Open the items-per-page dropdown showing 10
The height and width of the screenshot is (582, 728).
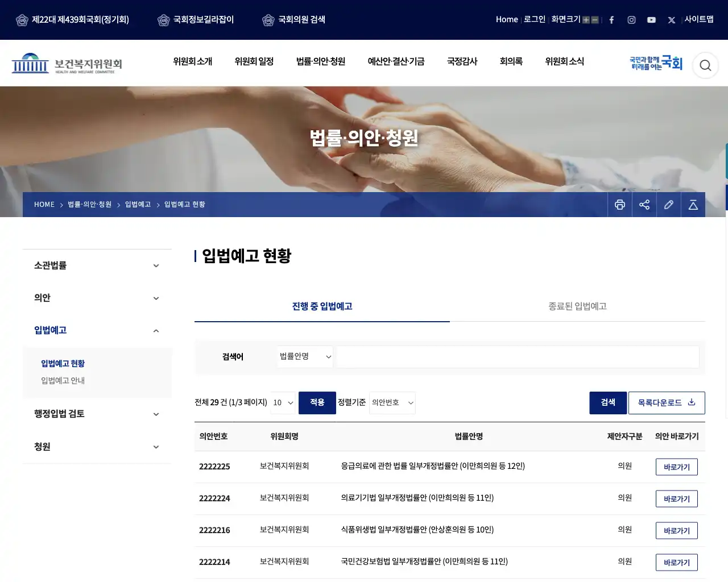tap(283, 403)
